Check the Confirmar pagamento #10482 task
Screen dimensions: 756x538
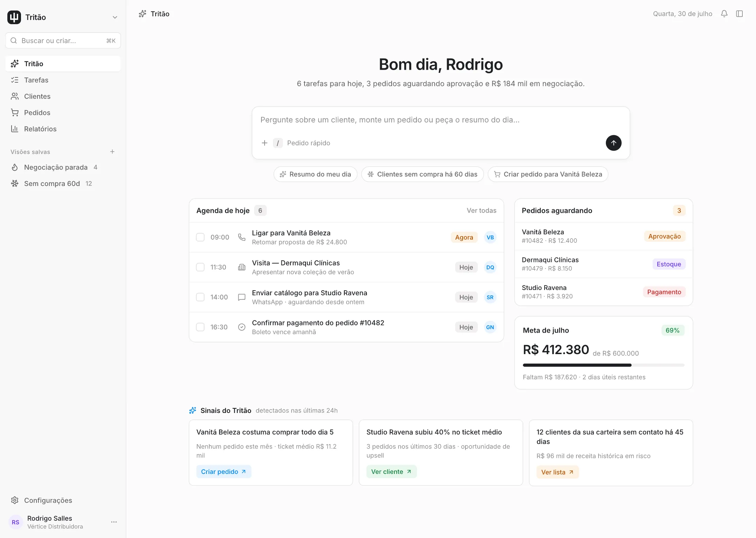tap(200, 327)
